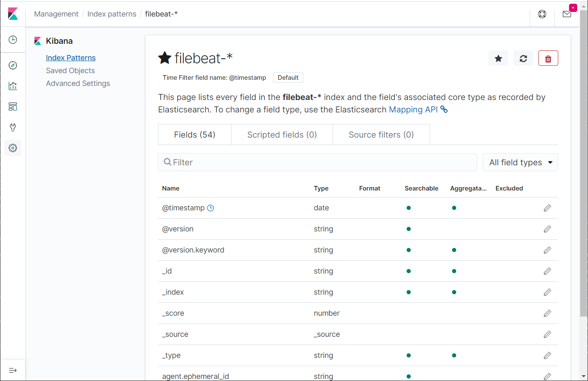This screenshot has height=381, width=588.
Task: Select the _index field name
Action: click(x=173, y=292)
